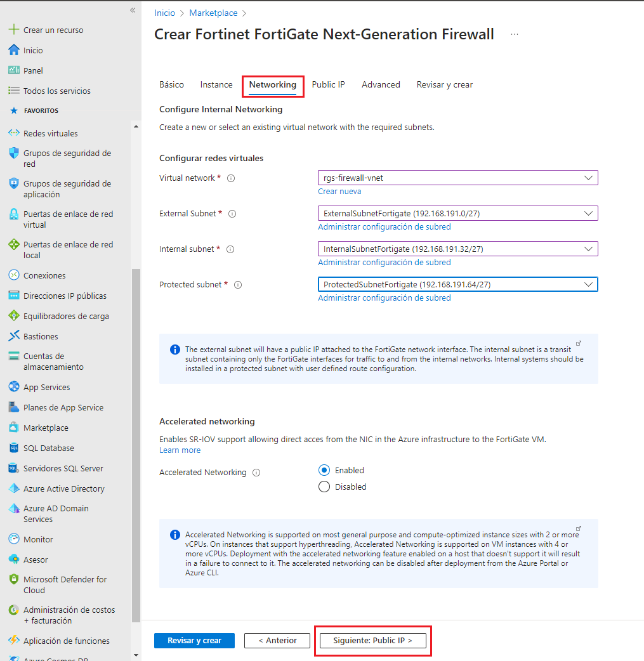Enable Accelerated Networking

pos(325,470)
